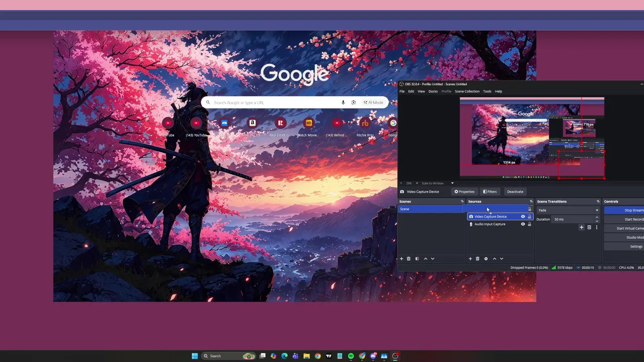Open transition properties three-dot menu
The width and height of the screenshot is (644, 362).
pyautogui.click(x=597, y=227)
